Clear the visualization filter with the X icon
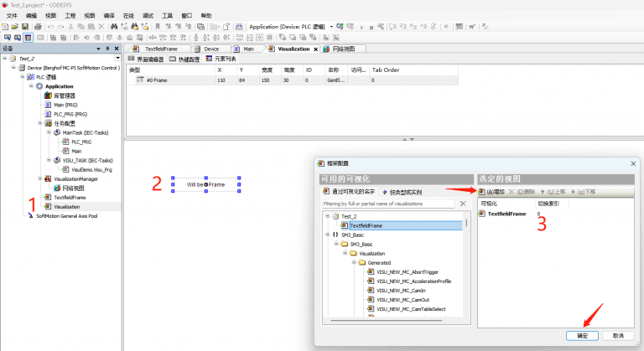Viewport: 644px width, 351px height. pyautogui.click(x=462, y=204)
